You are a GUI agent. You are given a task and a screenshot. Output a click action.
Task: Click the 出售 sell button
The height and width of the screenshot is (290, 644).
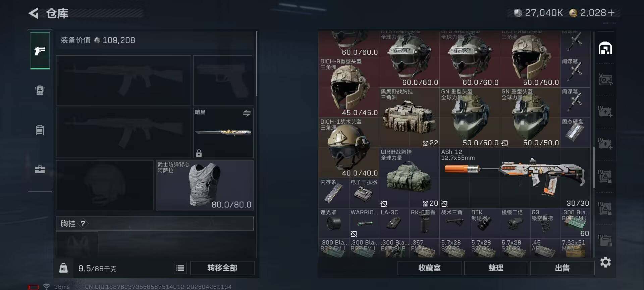tap(562, 268)
